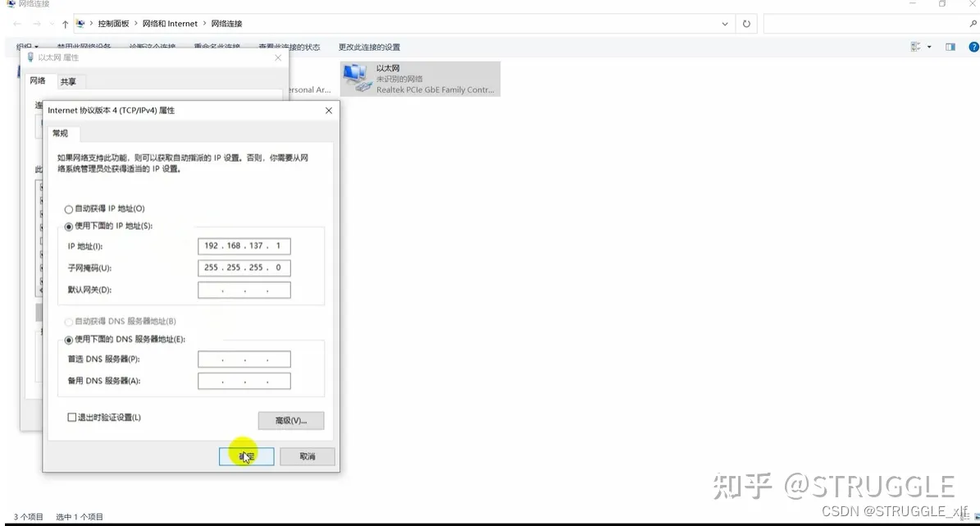This screenshot has height=526, width=980.
Task: Select 自动获得 IP 地址 radio button
Action: [x=69, y=209]
